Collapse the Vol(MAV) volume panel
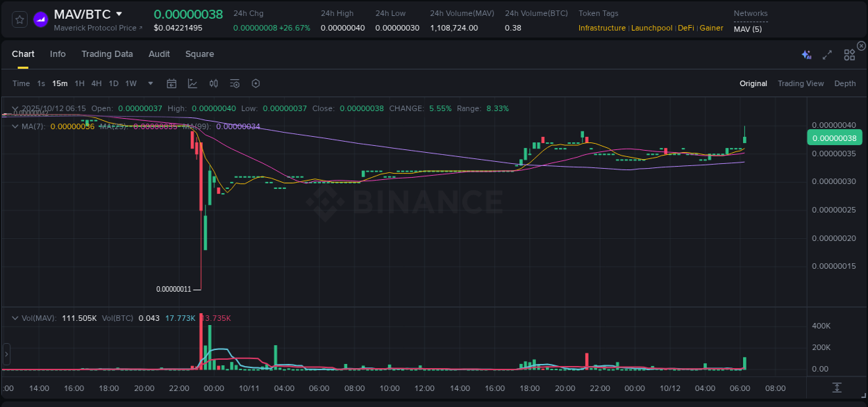The height and width of the screenshot is (407, 868). pos(15,317)
